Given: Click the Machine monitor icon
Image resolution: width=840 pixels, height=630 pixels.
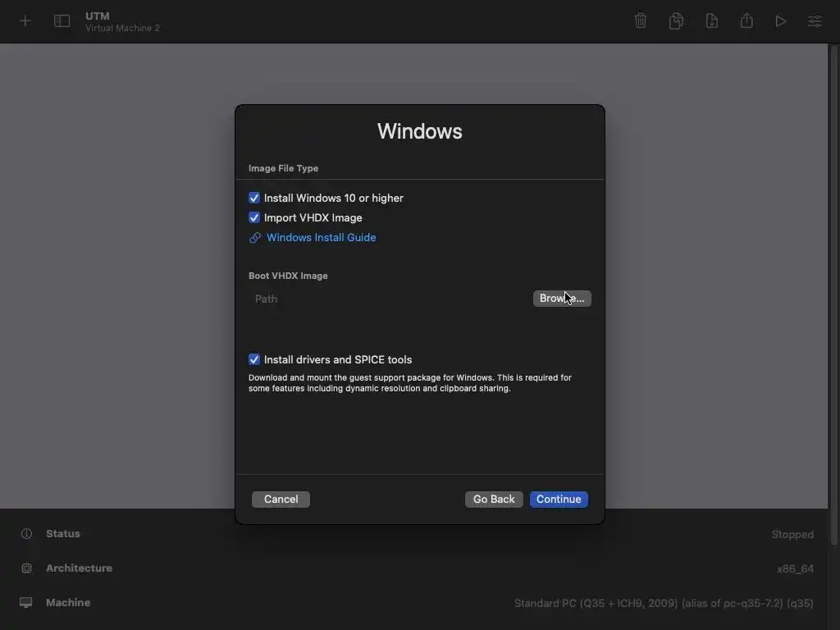Looking at the screenshot, I should pos(25,603).
